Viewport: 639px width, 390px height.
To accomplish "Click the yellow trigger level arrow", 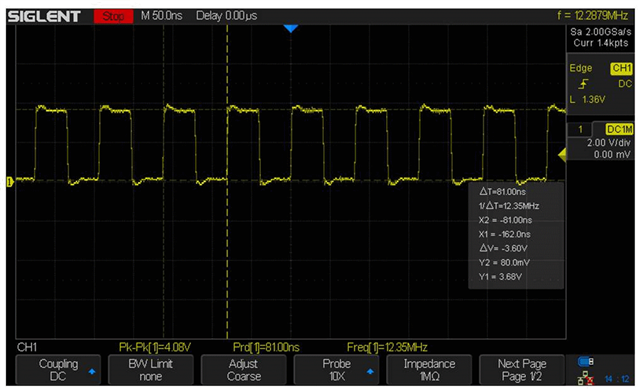I will tap(562, 155).
